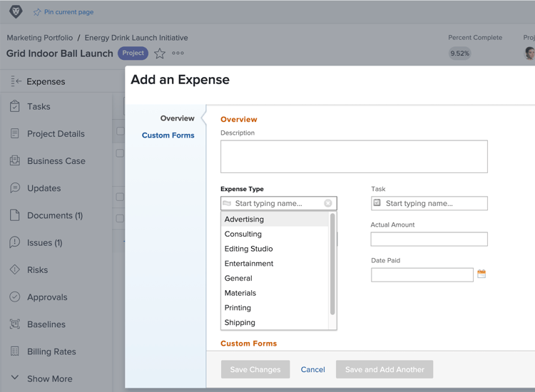Click the Billing Rates icon
This screenshot has width=535, height=392.
(x=15, y=351)
